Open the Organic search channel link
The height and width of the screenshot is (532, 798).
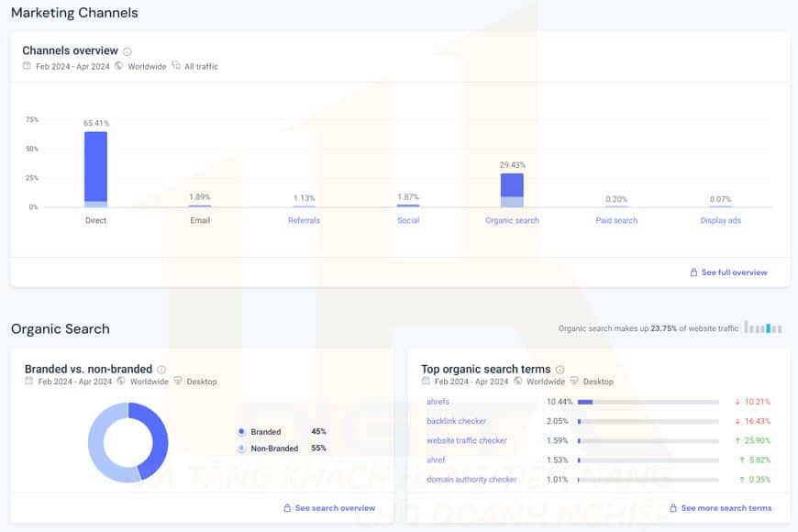pos(512,220)
